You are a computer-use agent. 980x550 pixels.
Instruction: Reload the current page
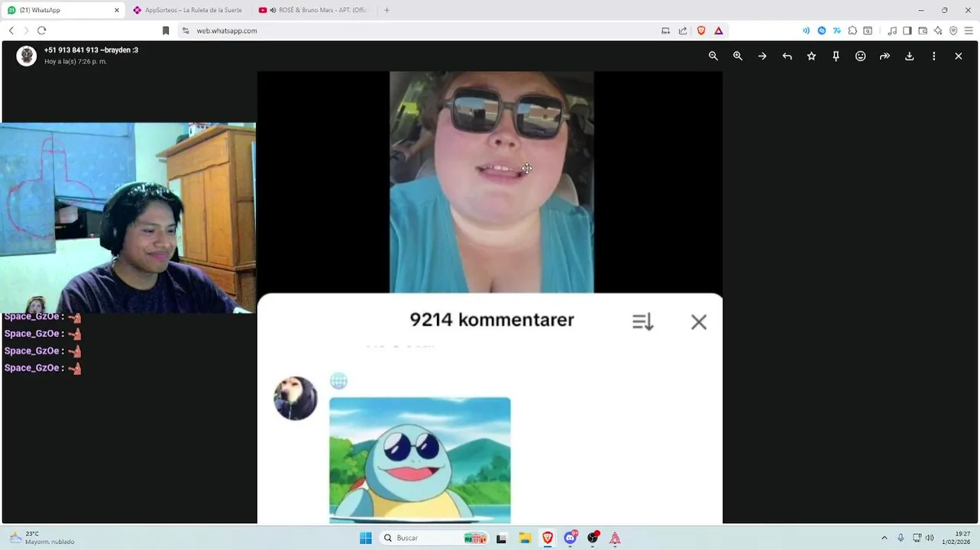pos(42,31)
